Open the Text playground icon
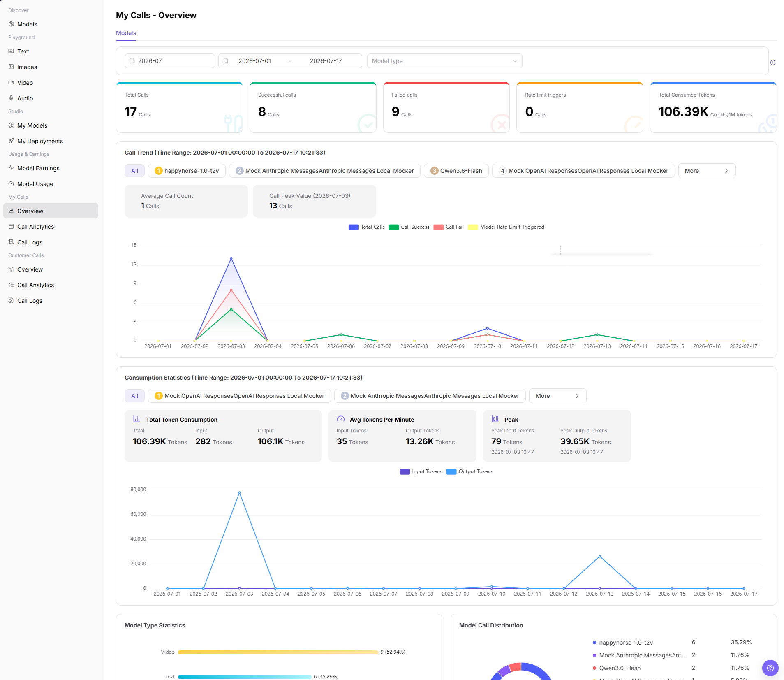The height and width of the screenshot is (680, 784). click(x=11, y=51)
